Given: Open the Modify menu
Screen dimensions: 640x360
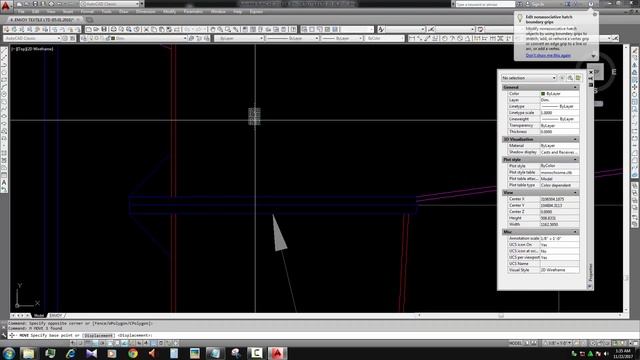Looking at the screenshot, I should (x=169, y=12).
